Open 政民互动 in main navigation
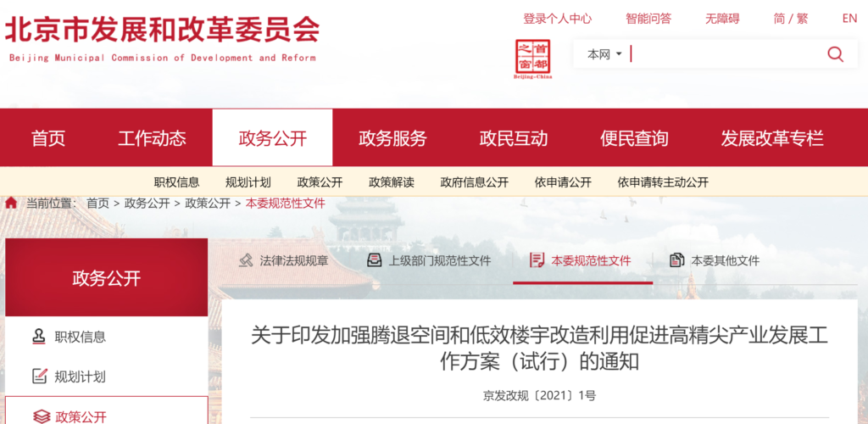The image size is (868, 424). coord(514,138)
